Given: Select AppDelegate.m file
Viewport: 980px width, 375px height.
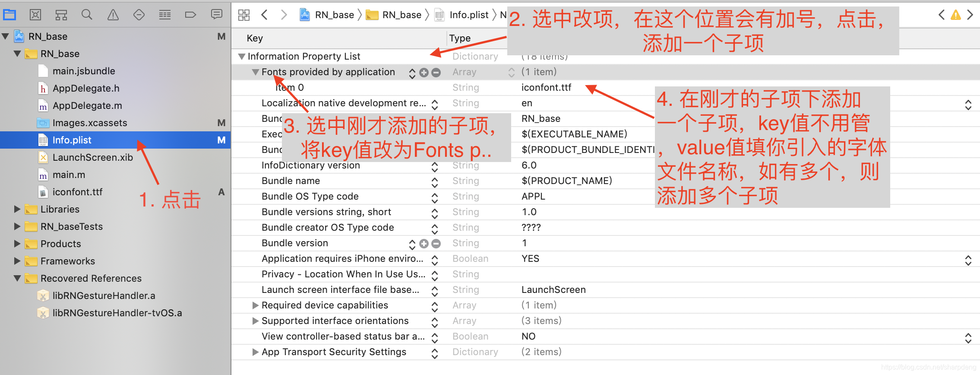Looking at the screenshot, I should (x=87, y=106).
